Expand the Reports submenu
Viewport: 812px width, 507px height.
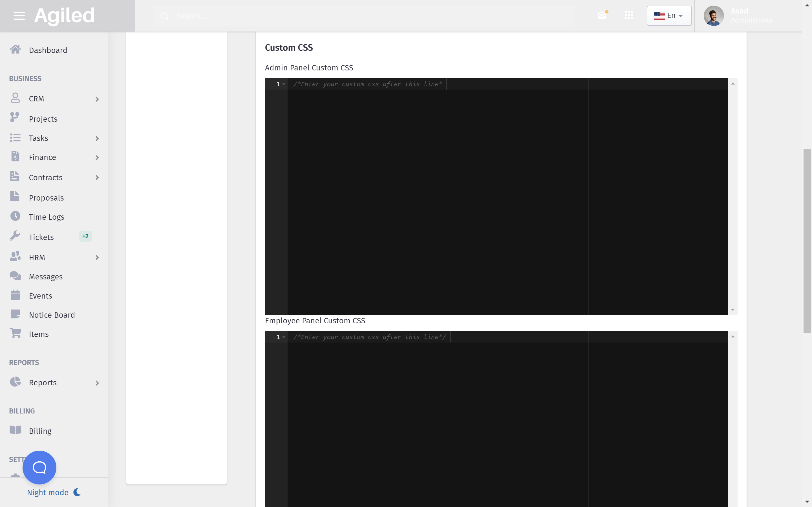[x=97, y=383]
